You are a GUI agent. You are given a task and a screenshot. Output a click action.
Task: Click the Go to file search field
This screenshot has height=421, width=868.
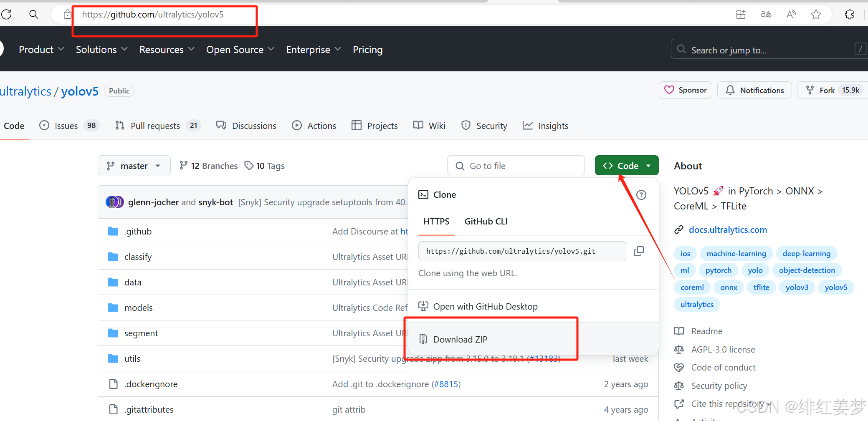516,166
